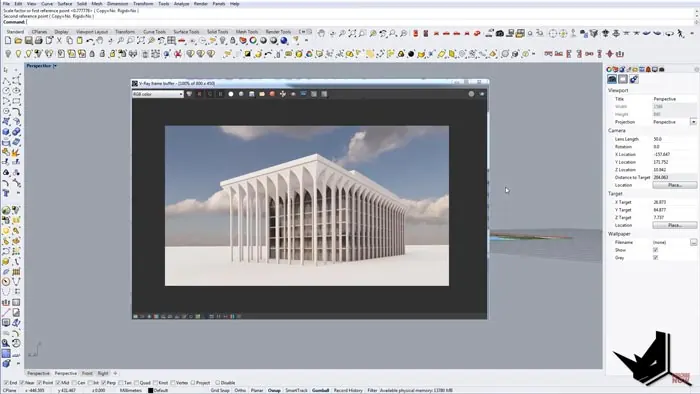Toggle the End osnap checkbox
This screenshot has width=700, height=394.
(6, 383)
